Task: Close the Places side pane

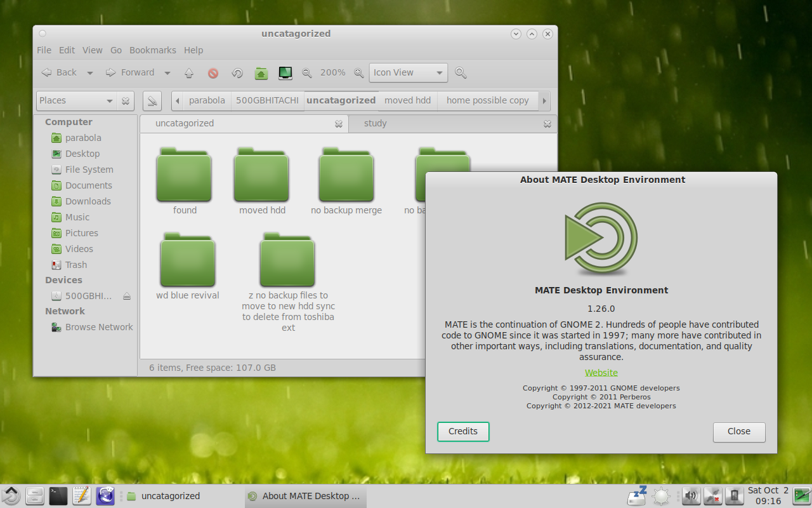Action: point(126,100)
